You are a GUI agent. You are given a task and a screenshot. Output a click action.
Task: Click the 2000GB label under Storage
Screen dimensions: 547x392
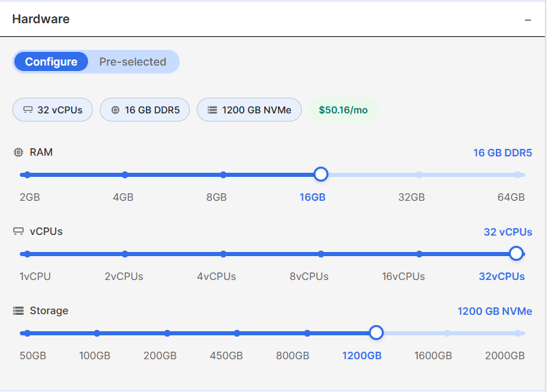[x=505, y=356]
